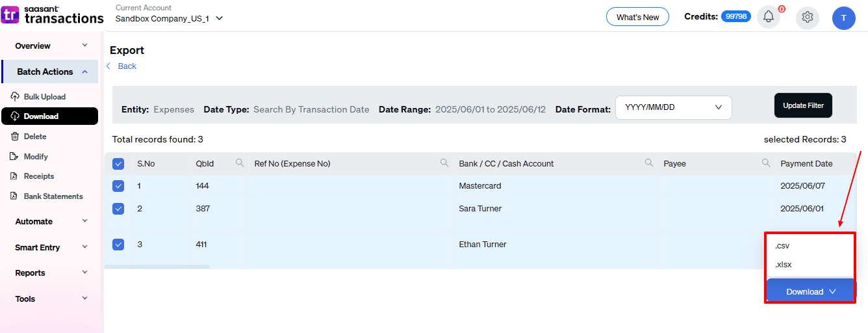Search the Ref No (Expense No) column

444,163
